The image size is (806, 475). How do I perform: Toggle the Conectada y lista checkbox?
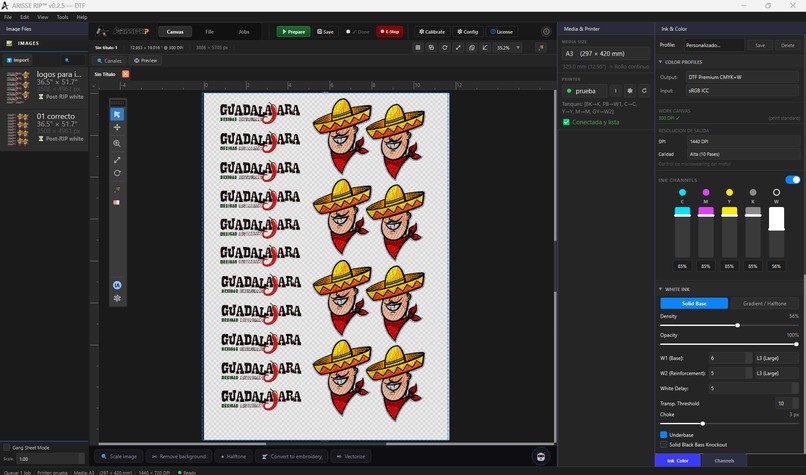tap(566, 122)
